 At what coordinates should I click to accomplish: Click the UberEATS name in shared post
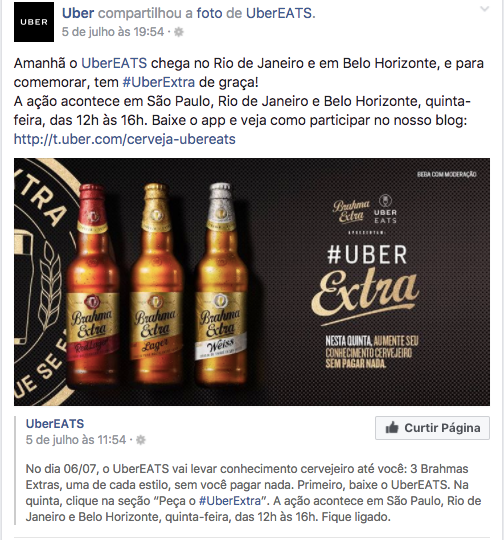click(55, 424)
